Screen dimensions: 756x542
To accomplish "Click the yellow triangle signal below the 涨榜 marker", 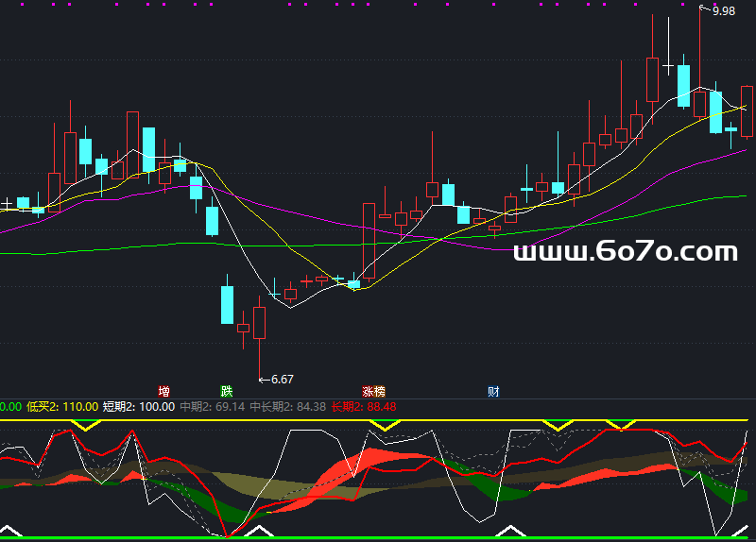I will point(385,426).
